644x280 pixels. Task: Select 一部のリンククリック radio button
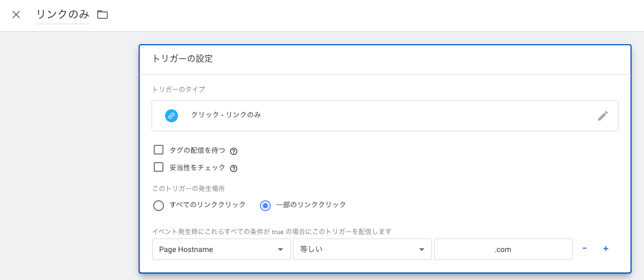265,205
